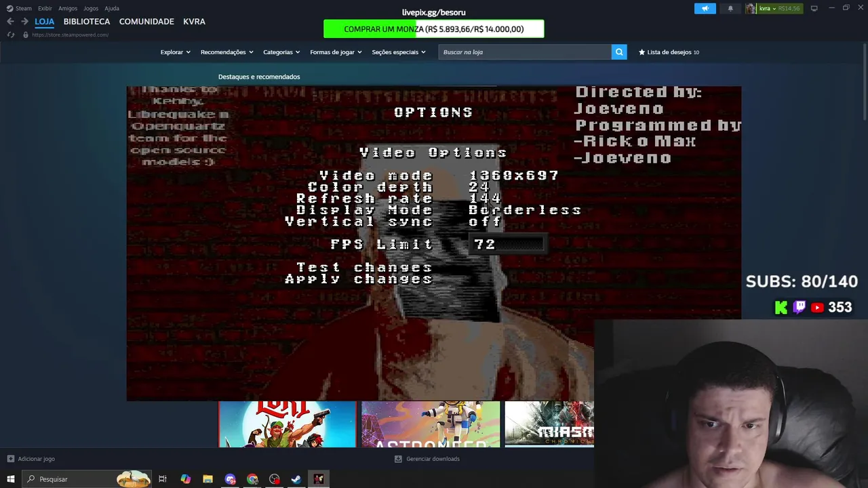Open File Explorer from the taskbar
Image resolution: width=868 pixels, height=488 pixels.
[x=208, y=479]
